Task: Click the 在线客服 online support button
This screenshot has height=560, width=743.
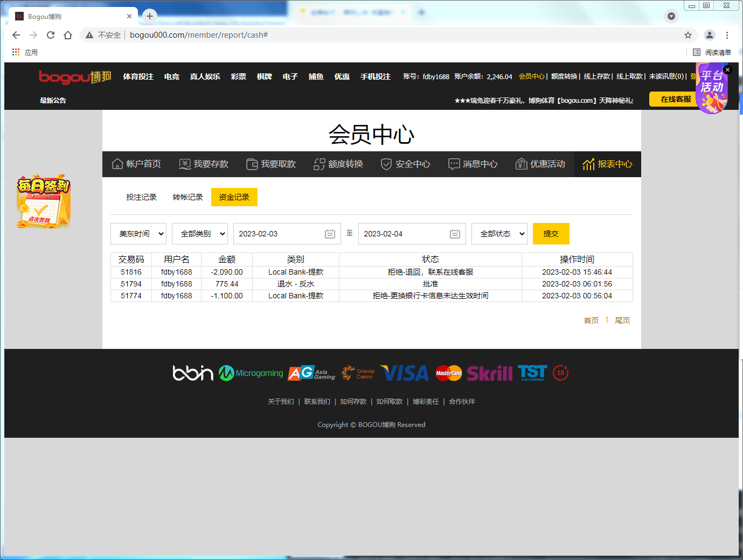Action: (676, 99)
